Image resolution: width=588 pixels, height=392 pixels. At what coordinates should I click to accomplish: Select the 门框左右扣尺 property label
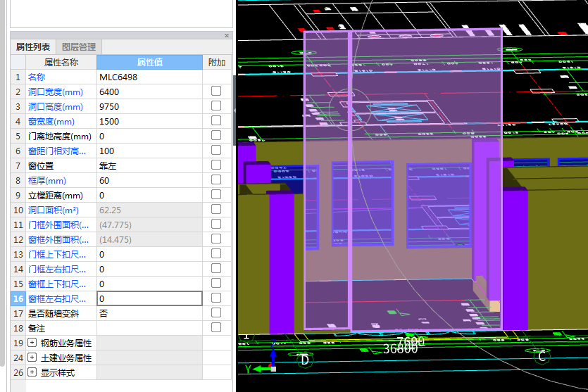(x=57, y=270)
